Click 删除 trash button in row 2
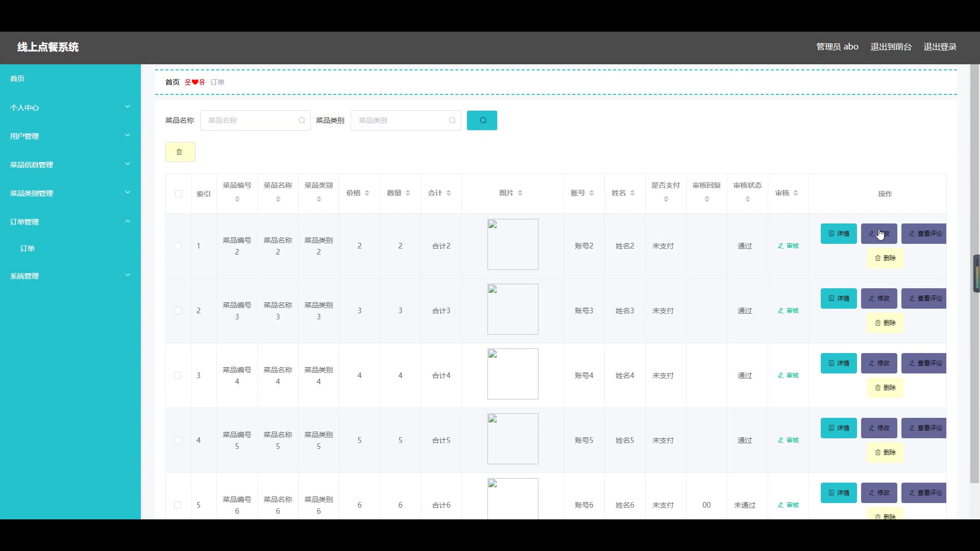980x551 pixels. click(885, 323)
